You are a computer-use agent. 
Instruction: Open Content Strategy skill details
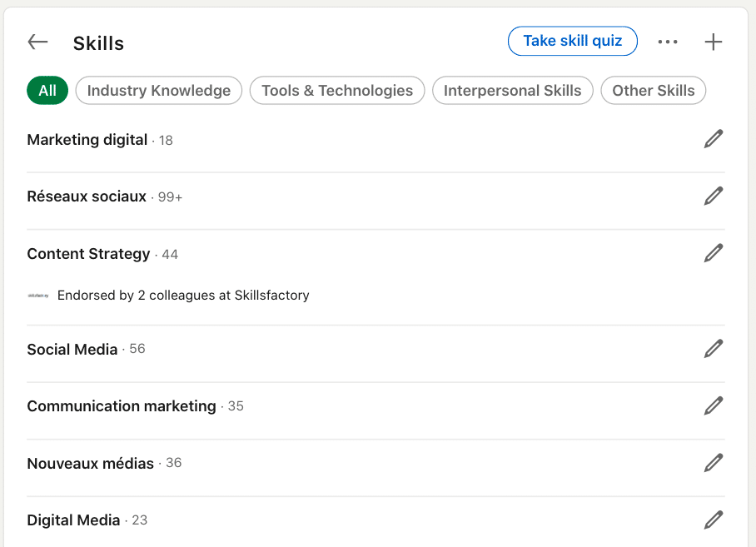pos(88,254)
